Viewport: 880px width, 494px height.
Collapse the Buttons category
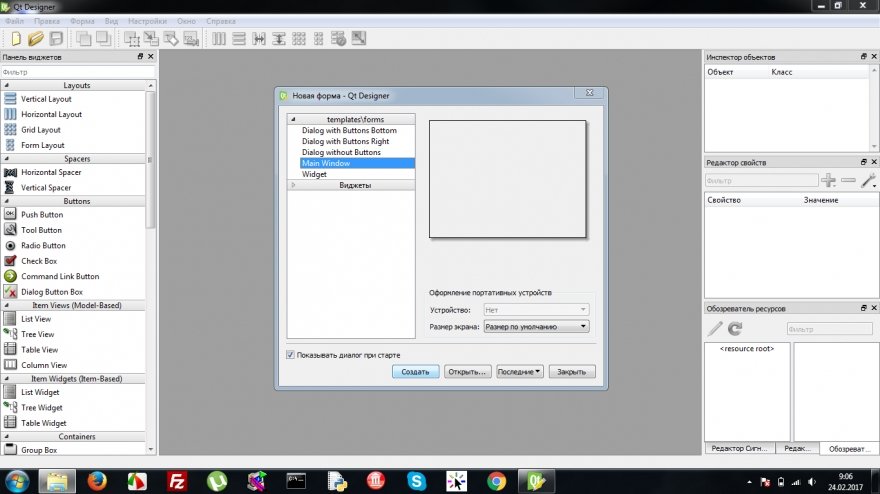(7, 201)
